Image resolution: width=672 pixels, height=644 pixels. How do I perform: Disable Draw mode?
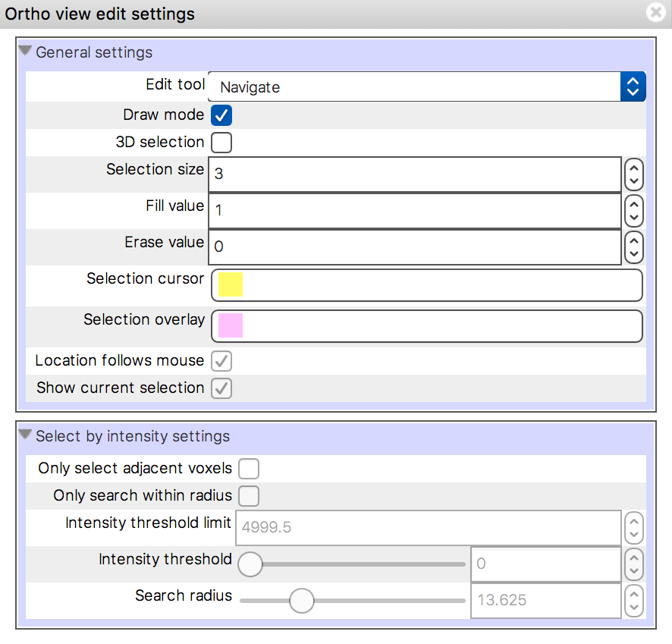click(221, 115)
